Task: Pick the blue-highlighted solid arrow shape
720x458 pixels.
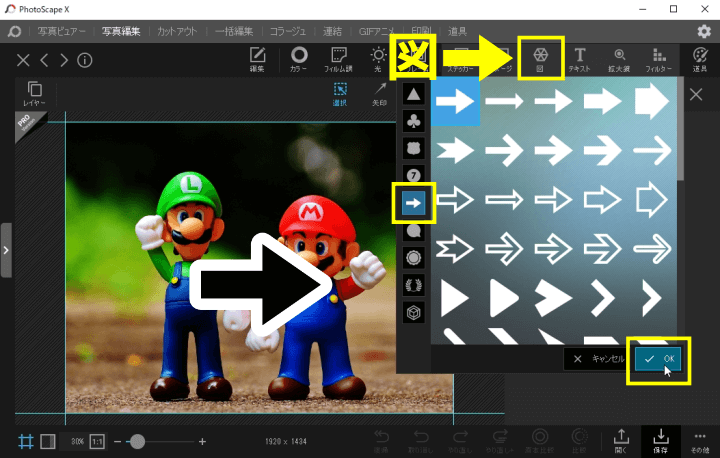Action: click(x=455, y=101)
